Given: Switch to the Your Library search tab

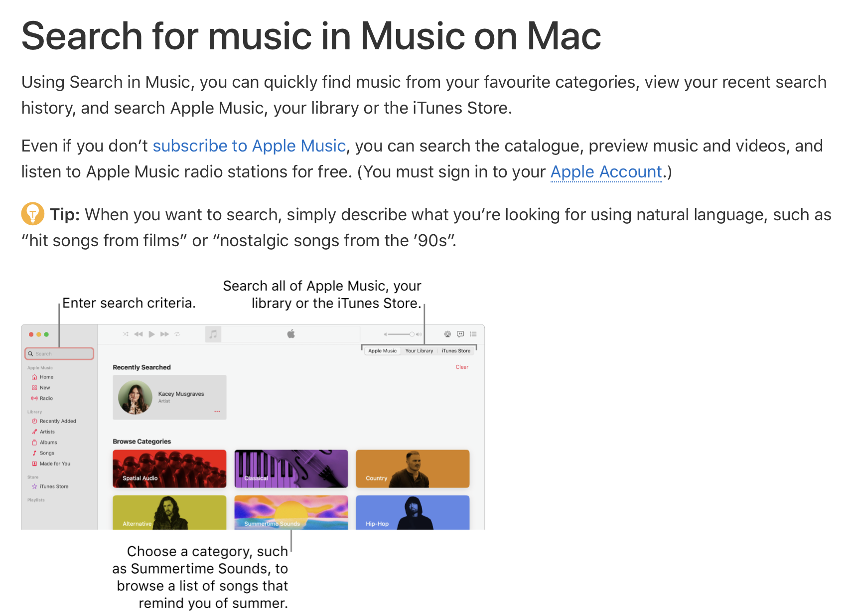Looking at the screenshot, I should tap(419, 351).
